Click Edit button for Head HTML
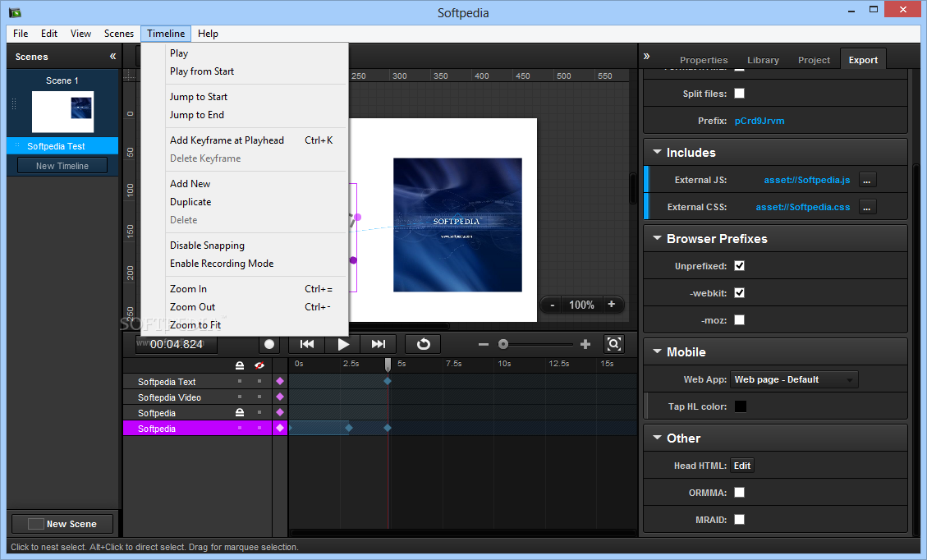Image resolution: width=927 pixels, height=560 pixels. coord(742,466)
